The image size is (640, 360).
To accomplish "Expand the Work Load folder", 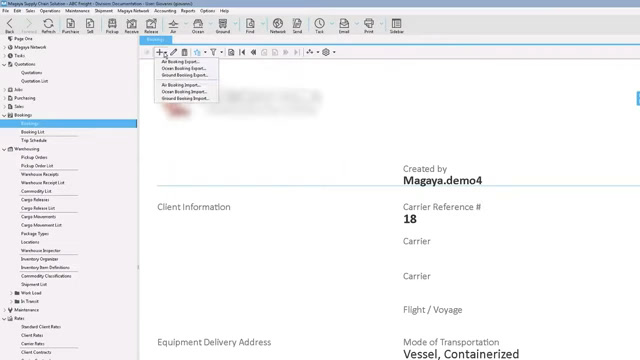I will pos(11,293).
